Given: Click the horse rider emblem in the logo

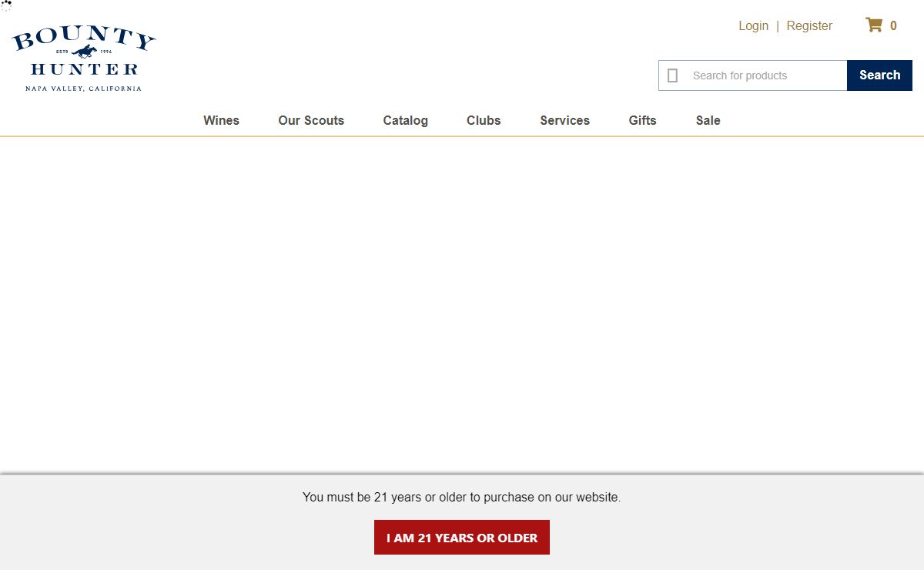Looking at the screenshot, I should click(x=84, y=52).
